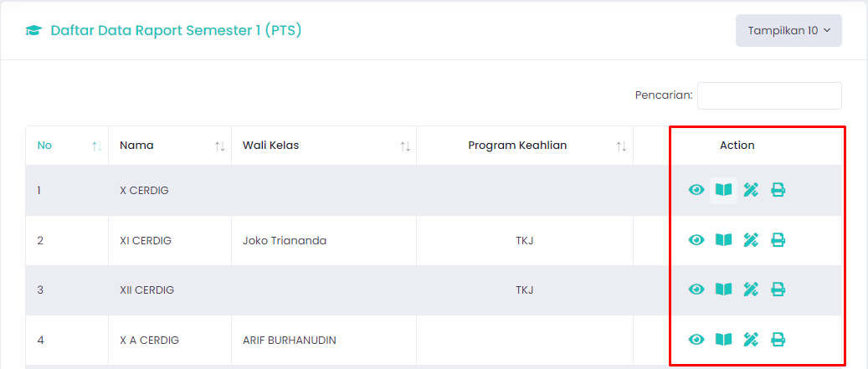Sort table by the No column
This screenshot has width=868, height=369.
67,146
